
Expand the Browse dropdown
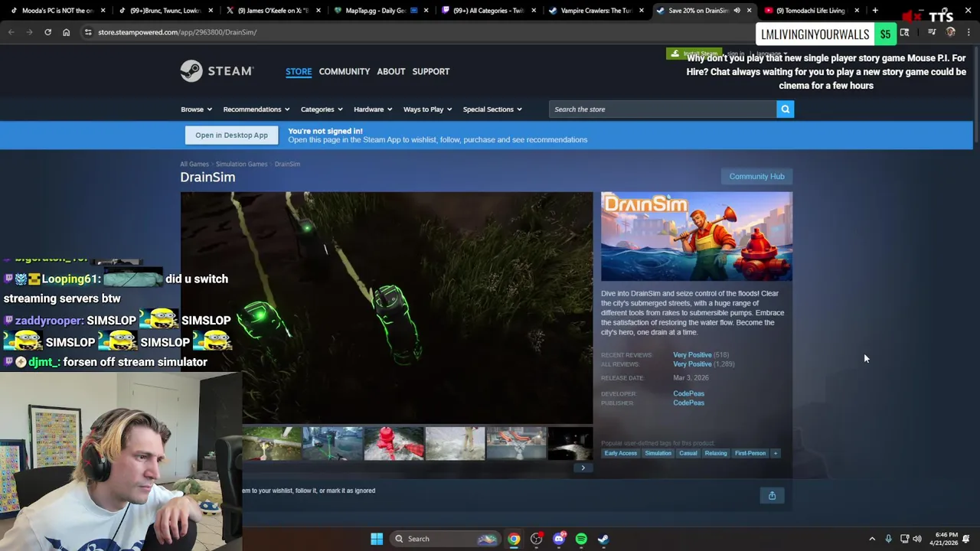(x=196, y=109)
